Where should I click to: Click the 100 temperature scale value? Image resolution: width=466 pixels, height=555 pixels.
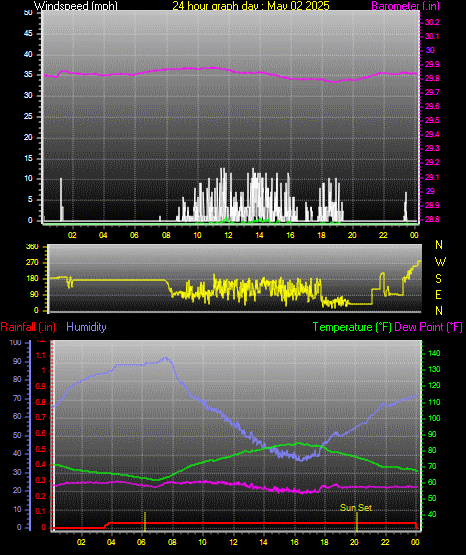(434, 418)
